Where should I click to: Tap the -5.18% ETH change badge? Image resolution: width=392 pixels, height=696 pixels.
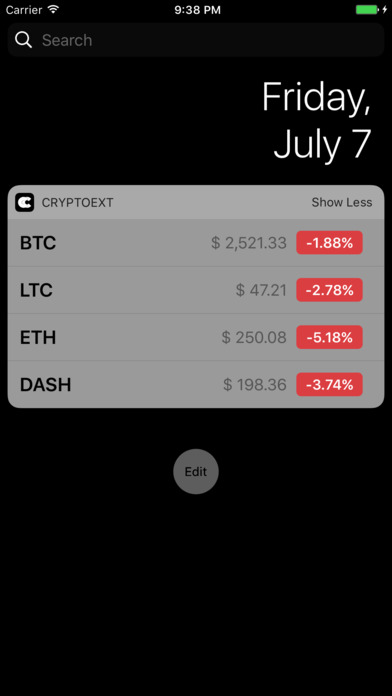329,337
